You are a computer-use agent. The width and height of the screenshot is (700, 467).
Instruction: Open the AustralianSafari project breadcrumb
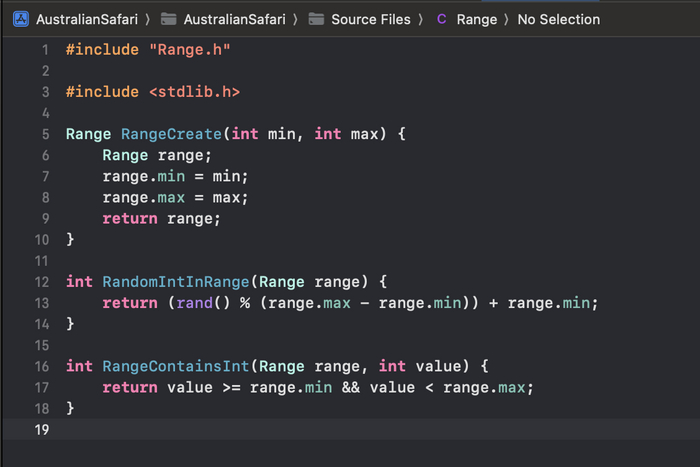[x=87, y=19]
